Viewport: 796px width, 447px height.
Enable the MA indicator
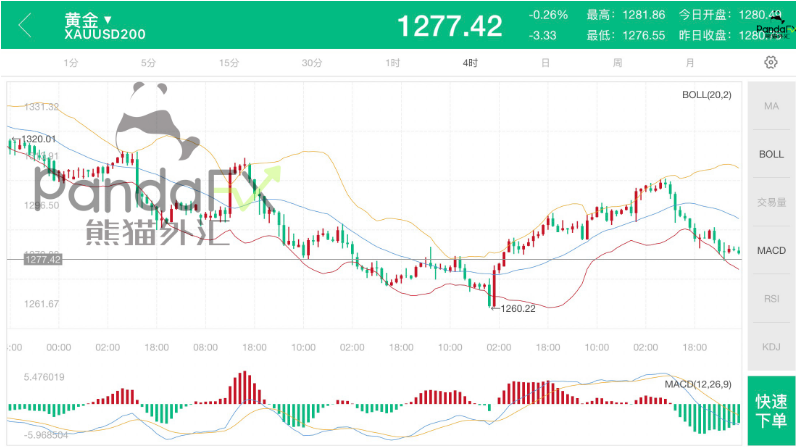pyautogui.click(x=771, y=106)
